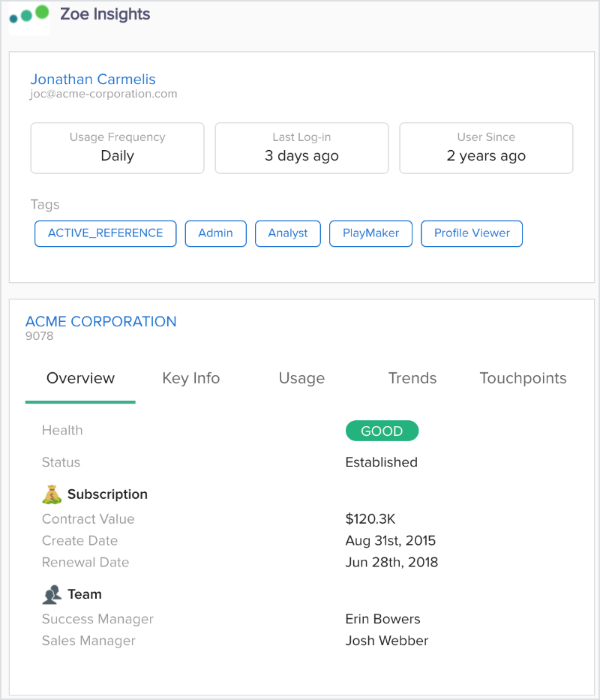Select the Profile Viewer tag
Image resolution: width=600 pixels, height=700 pixels.
tap(472, 233)
